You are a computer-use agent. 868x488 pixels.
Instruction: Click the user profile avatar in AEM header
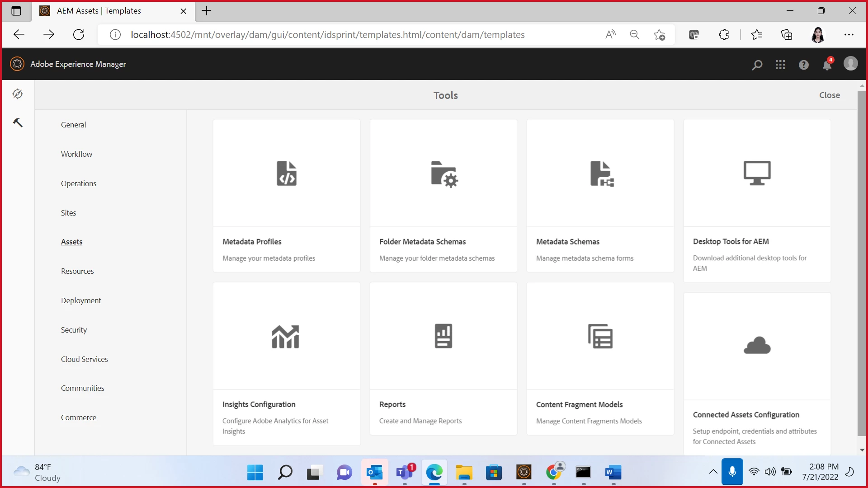850,64
